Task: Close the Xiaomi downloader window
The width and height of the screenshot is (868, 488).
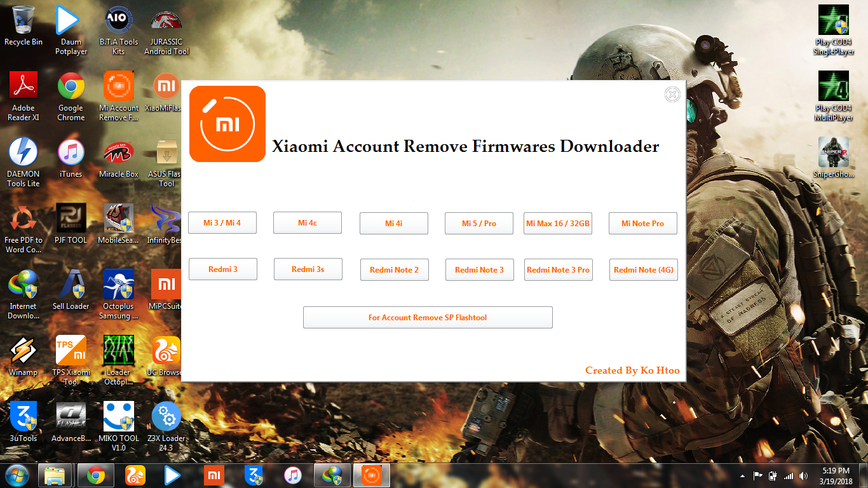Action: pyautogui.click(x=672, y=95)
